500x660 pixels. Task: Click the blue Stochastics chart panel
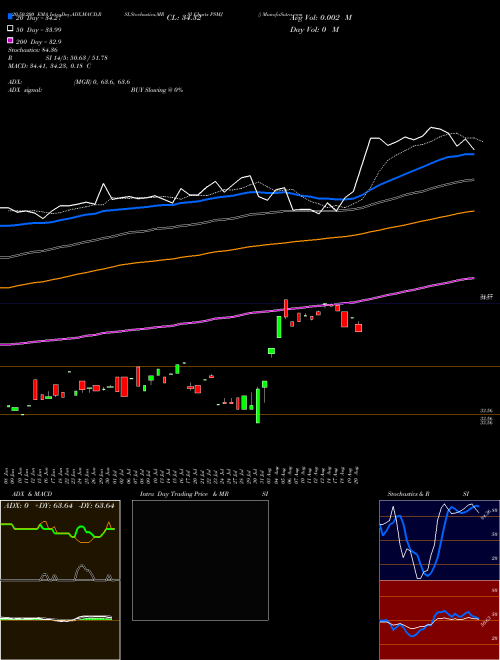(439, 540)
